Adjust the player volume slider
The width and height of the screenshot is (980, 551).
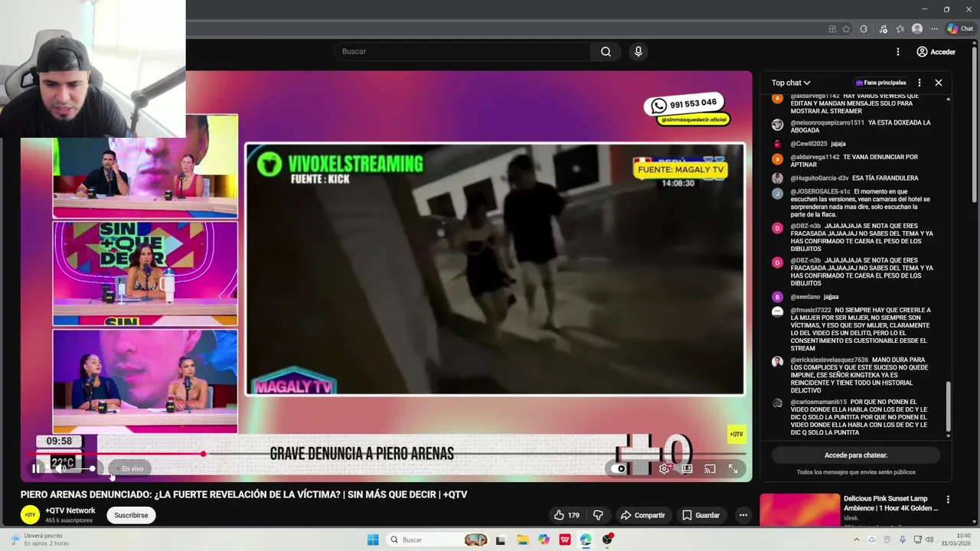(x=83, y=468)
